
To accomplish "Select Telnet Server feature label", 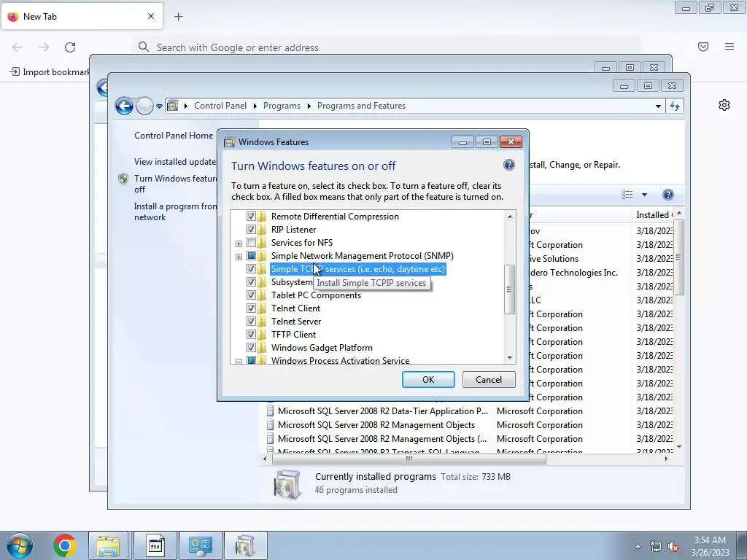I will click(296, 322).
